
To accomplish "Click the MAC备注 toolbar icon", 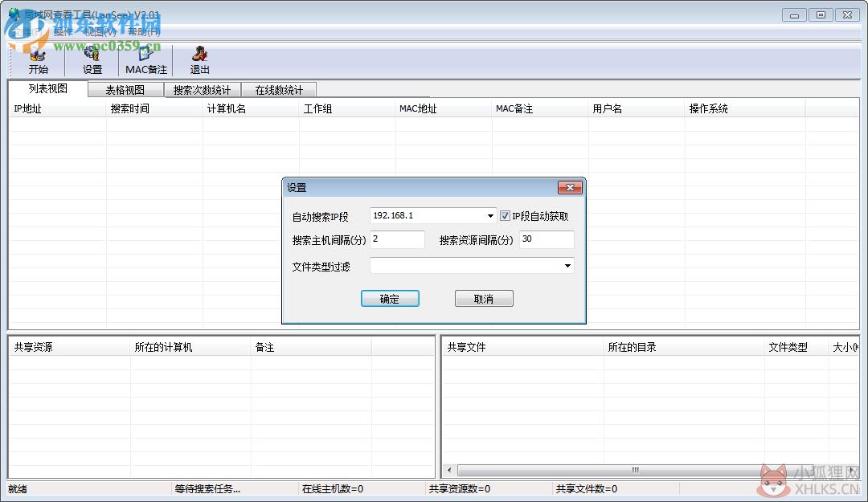I will click(146, 61).
